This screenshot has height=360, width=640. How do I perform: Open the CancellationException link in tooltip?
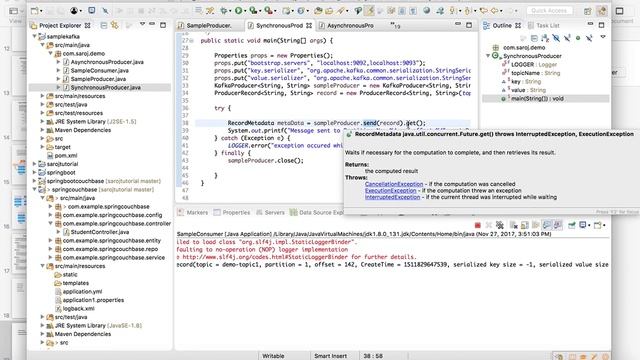pos(394,184)
